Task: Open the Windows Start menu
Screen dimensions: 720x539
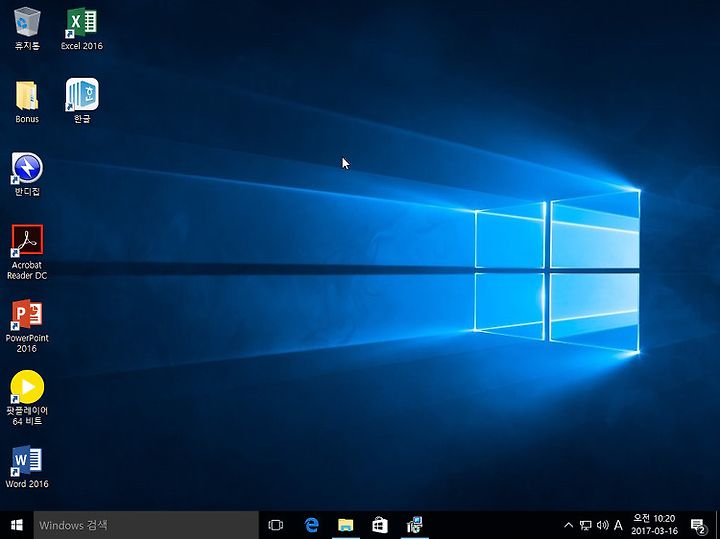Action: 17,525
